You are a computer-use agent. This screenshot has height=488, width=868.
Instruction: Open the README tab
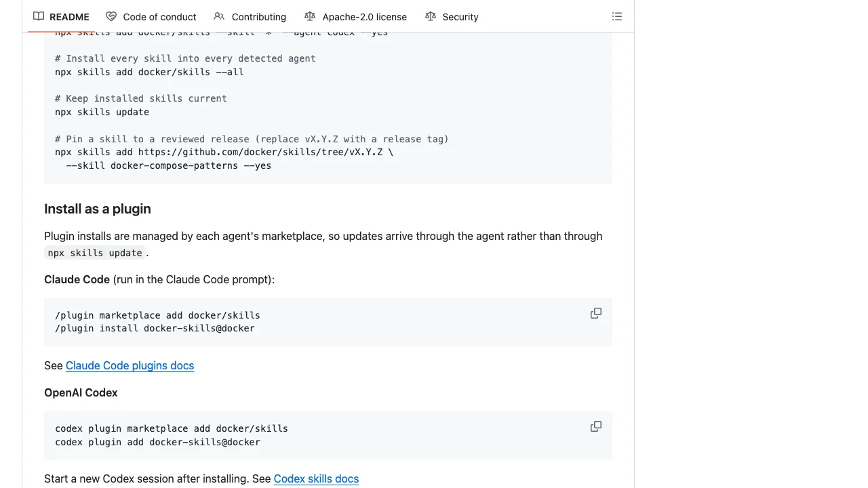(x=61, y=16)
